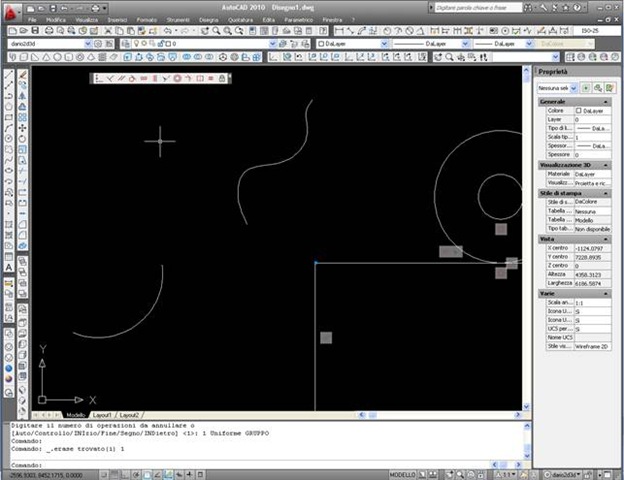The height and width of the screenshot is (480, 624).
Task: Click the Quick Select icon in Proprietà panel
Action: click(x=609, y=88)
